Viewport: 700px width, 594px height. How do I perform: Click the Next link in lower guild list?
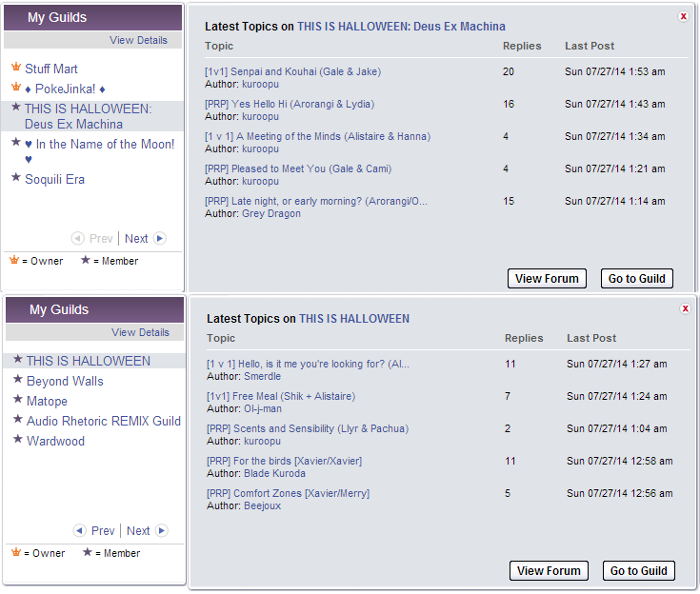(138, 531)
